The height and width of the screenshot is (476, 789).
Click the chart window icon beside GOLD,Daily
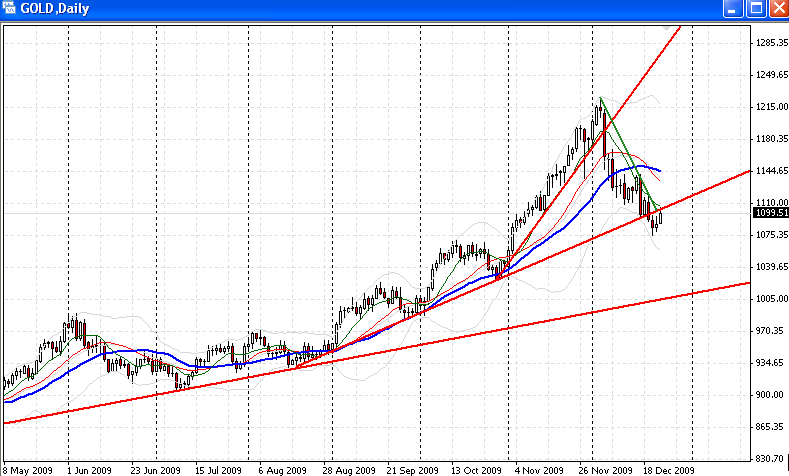(9, 8)
